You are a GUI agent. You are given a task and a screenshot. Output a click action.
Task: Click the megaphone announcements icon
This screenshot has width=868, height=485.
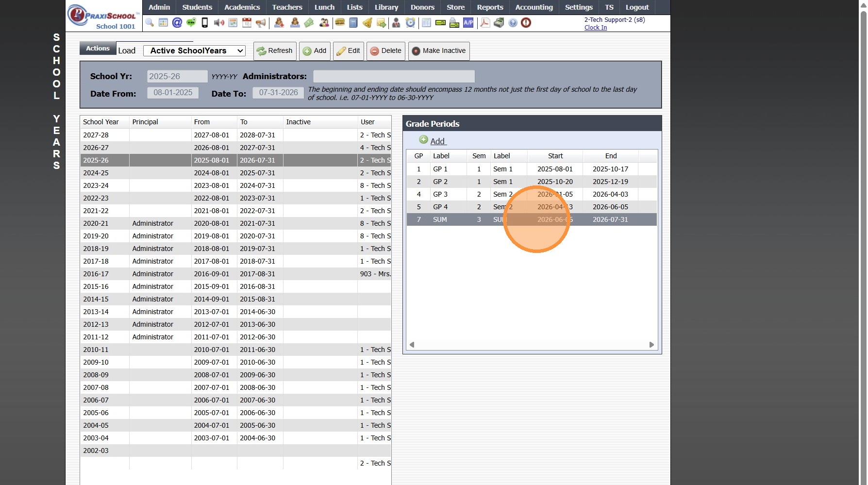click(x=261, y=23)
